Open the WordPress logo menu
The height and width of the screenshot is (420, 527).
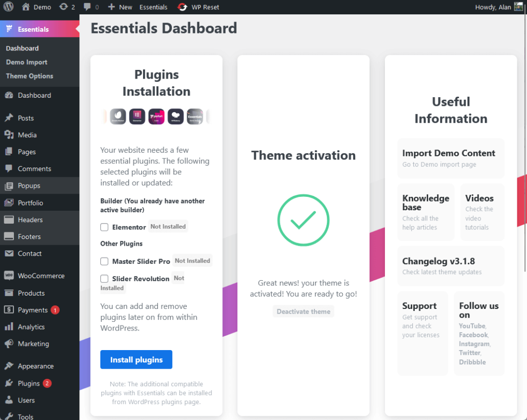click(8, 7)
